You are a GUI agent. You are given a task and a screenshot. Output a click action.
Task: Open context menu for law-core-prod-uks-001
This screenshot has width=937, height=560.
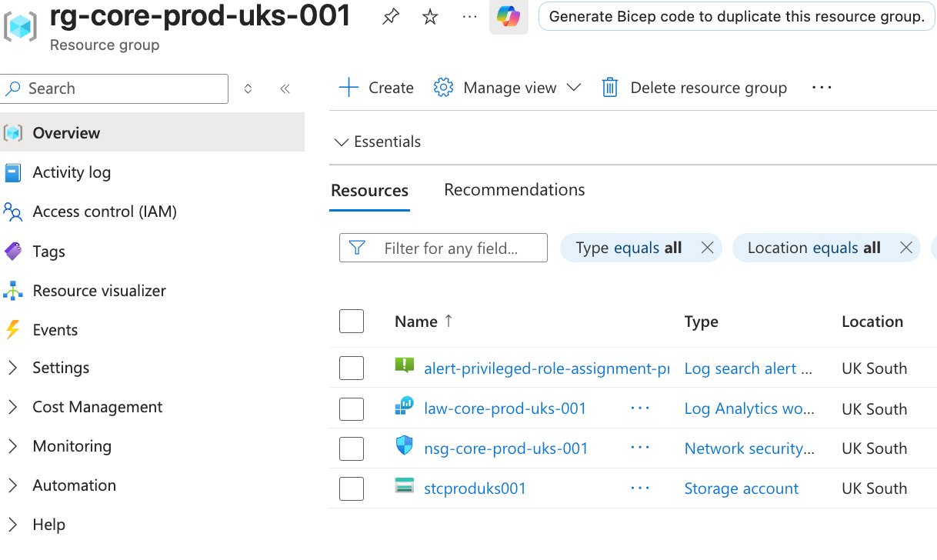pos(640,408)
